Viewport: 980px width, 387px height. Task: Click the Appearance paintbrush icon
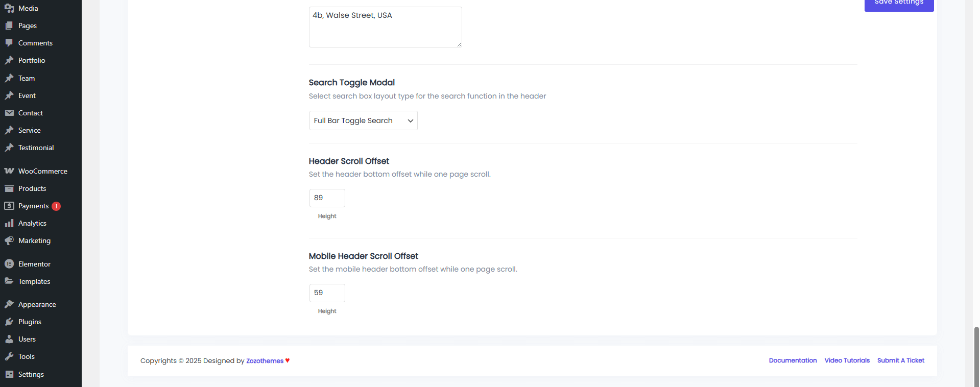[9, 304]
